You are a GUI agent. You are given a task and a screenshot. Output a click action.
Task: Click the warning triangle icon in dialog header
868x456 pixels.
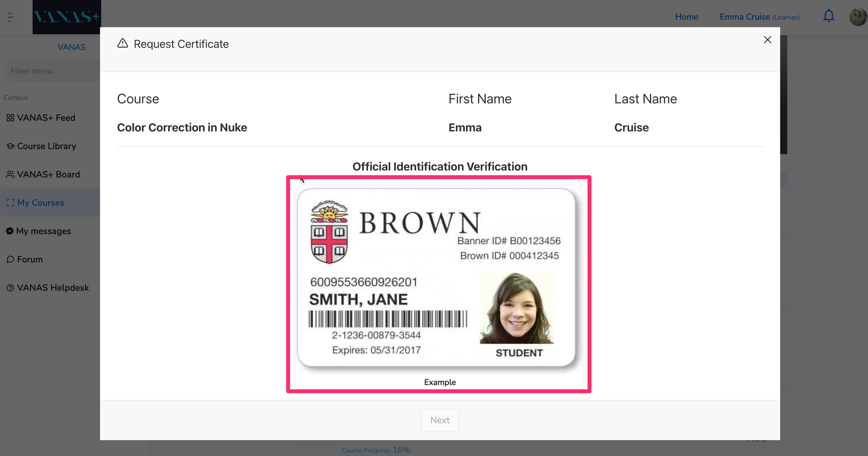(123, 43)
